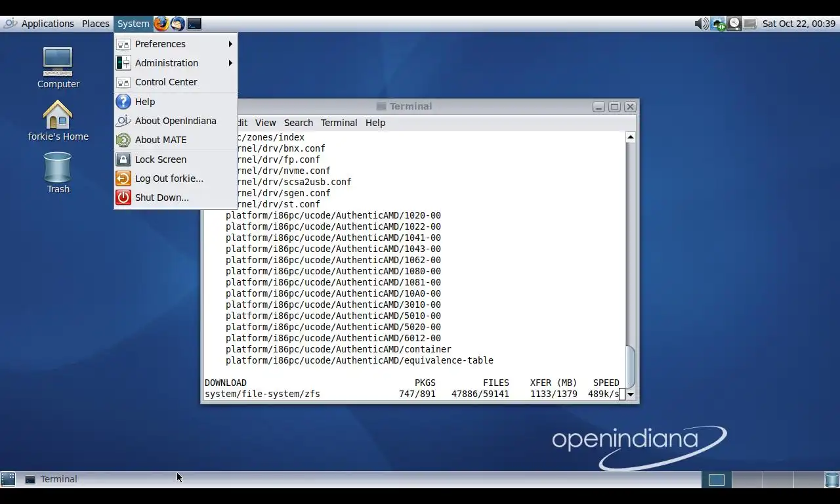Choose Log Out forkie... entry
Screen dimensions: 840x504
(176, 178)
